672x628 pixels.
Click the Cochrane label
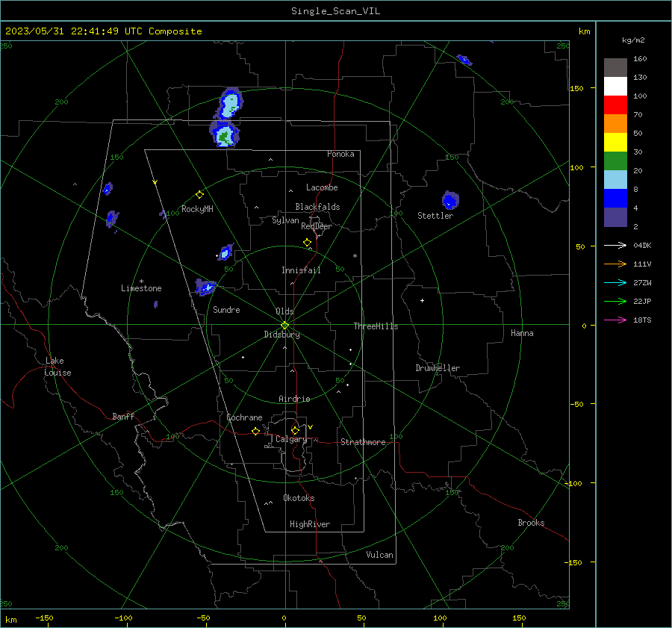(x=244, y=417)
